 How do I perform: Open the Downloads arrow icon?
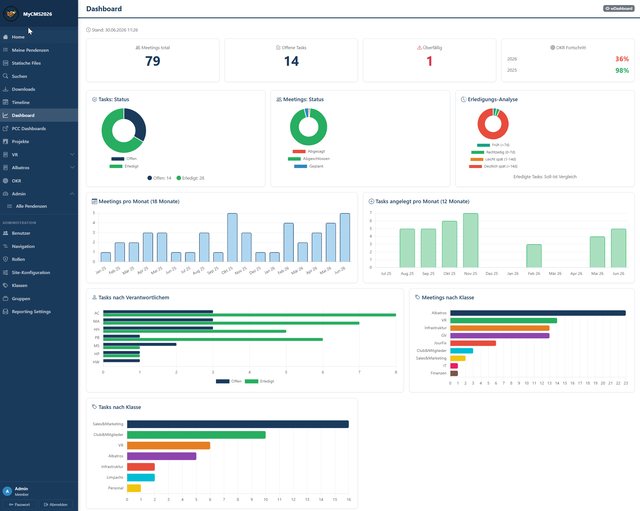5,89
